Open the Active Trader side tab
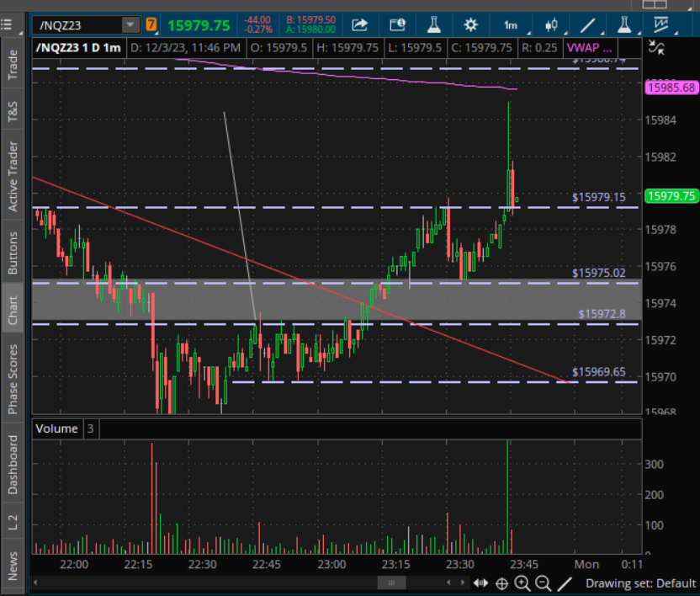 click(x=13, y=177)
